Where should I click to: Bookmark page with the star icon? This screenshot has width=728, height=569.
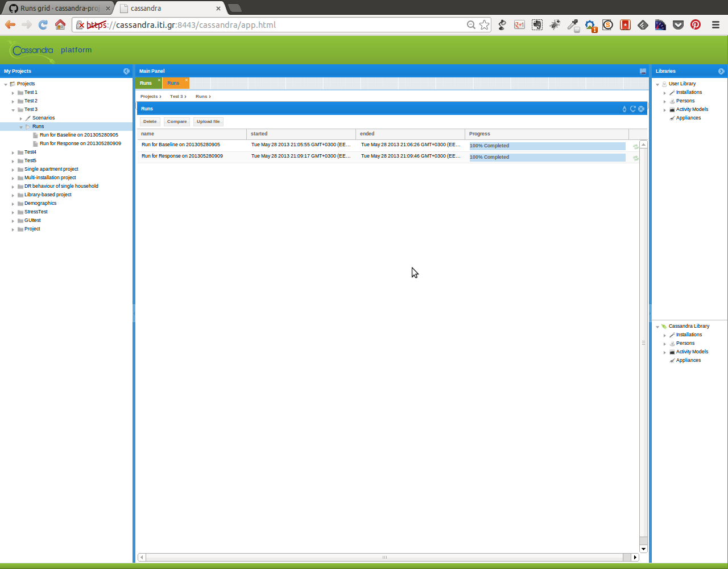[x=484, y=24]
